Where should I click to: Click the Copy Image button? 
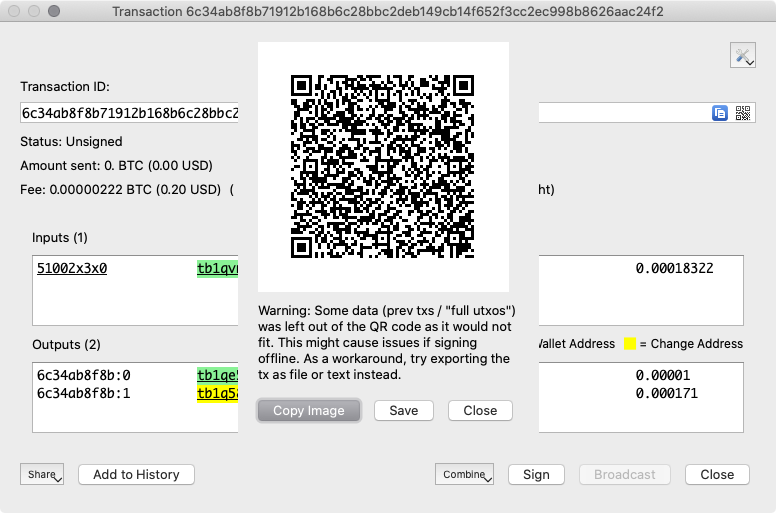point(309,411)
